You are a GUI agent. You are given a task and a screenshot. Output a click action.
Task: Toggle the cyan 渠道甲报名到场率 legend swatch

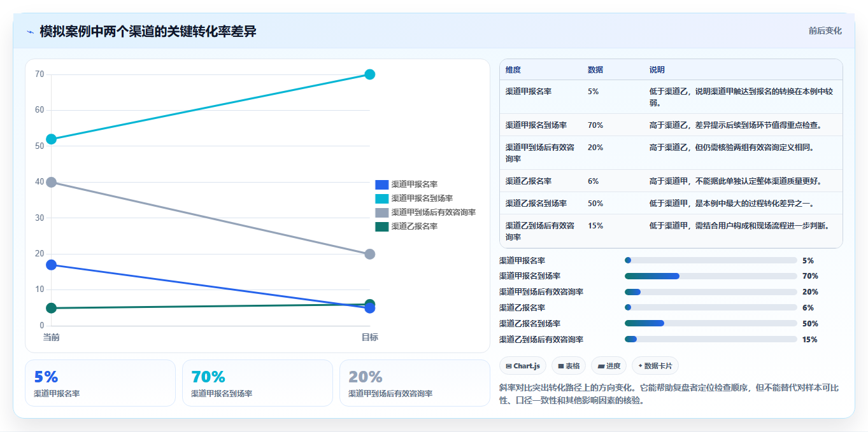(x=382, y=199)
